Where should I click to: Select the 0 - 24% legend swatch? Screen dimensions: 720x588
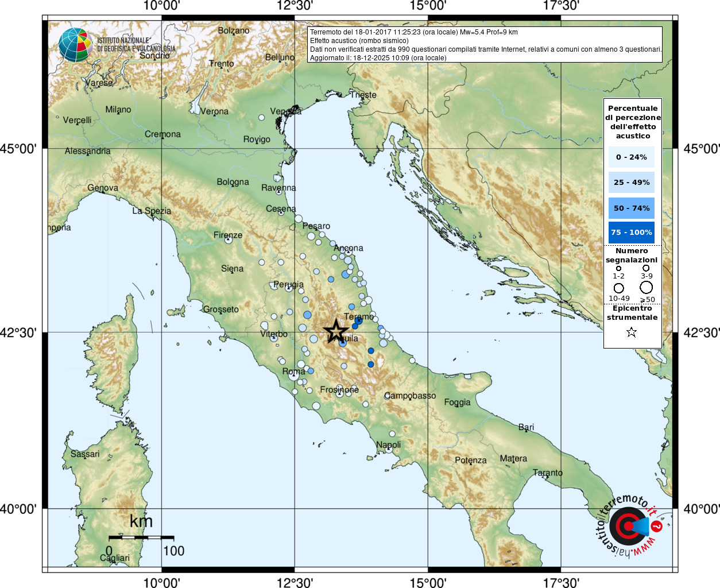click(x=632, y=157)
